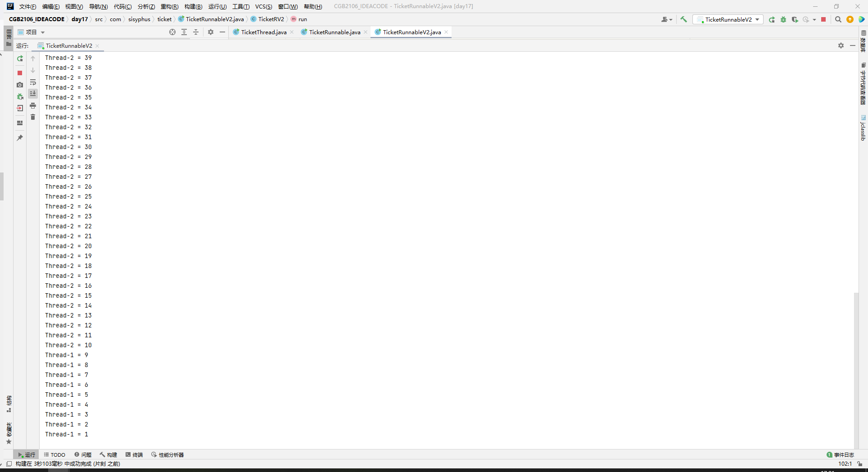This screenshot has width=868, height=472.
Task: Clear console with trash can icon
Action: coord(33,117)
